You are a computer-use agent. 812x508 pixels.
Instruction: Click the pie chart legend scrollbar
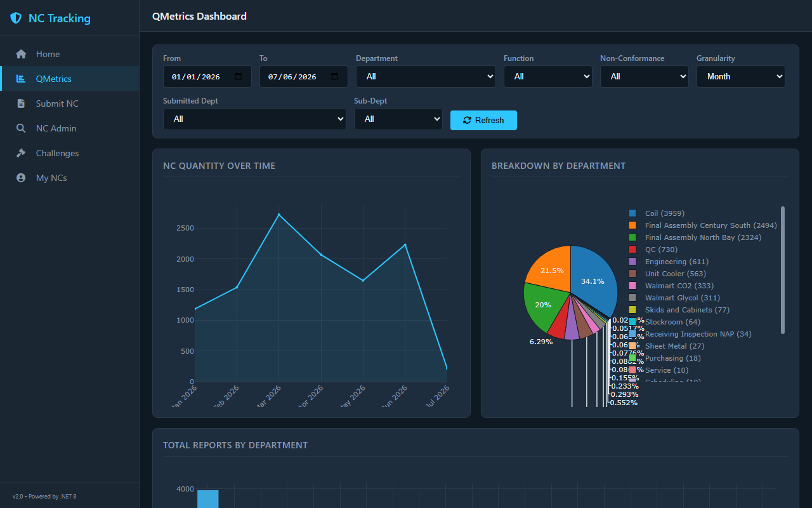click(783, 270)
